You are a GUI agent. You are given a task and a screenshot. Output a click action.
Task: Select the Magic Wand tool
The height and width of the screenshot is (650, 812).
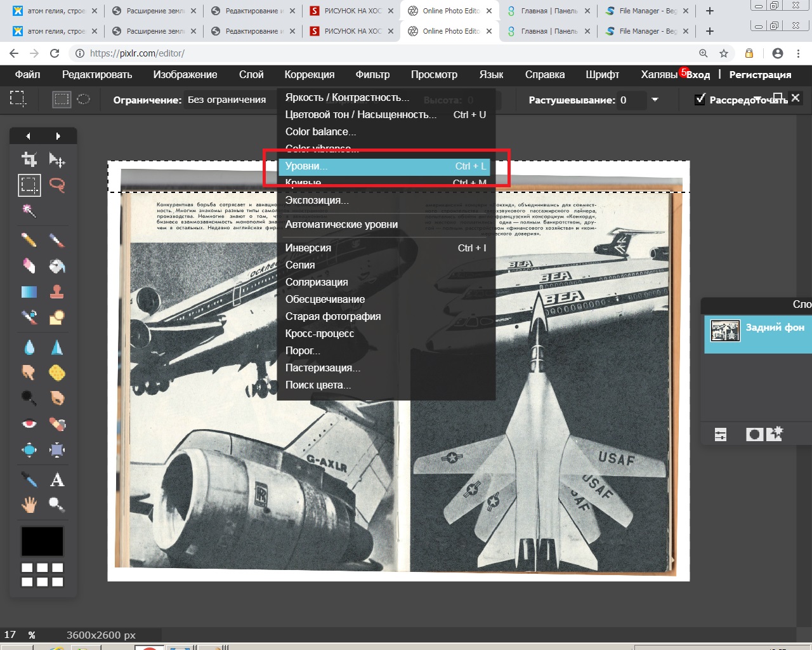pos(29,211)
